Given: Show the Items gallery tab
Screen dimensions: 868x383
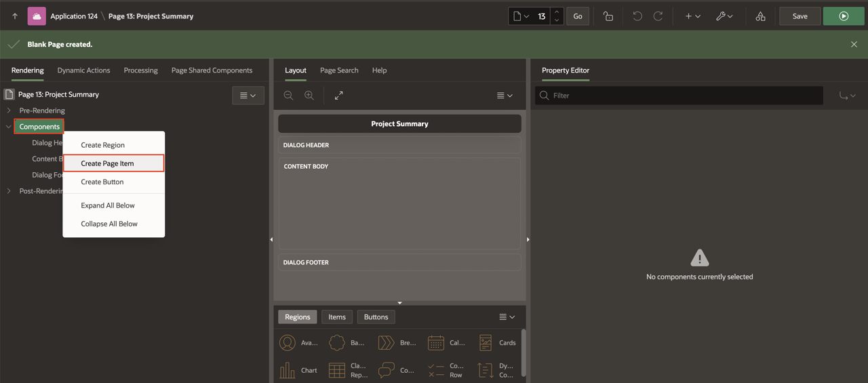Looking at the screenshot, I should pos(337,317).
